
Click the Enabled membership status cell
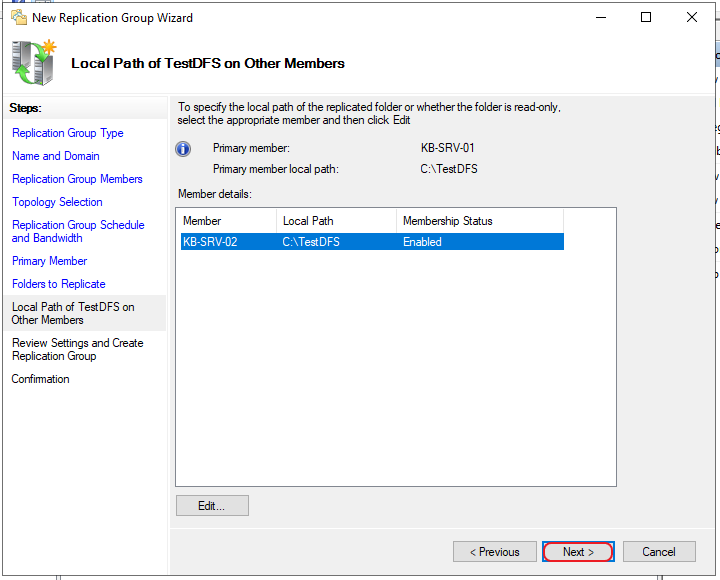(422, 242)
